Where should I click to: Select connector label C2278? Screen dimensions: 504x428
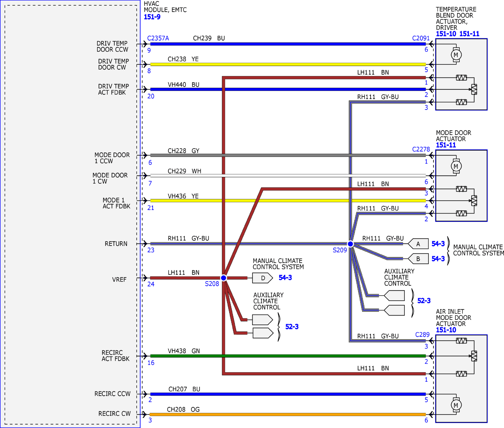pos(421,150)
